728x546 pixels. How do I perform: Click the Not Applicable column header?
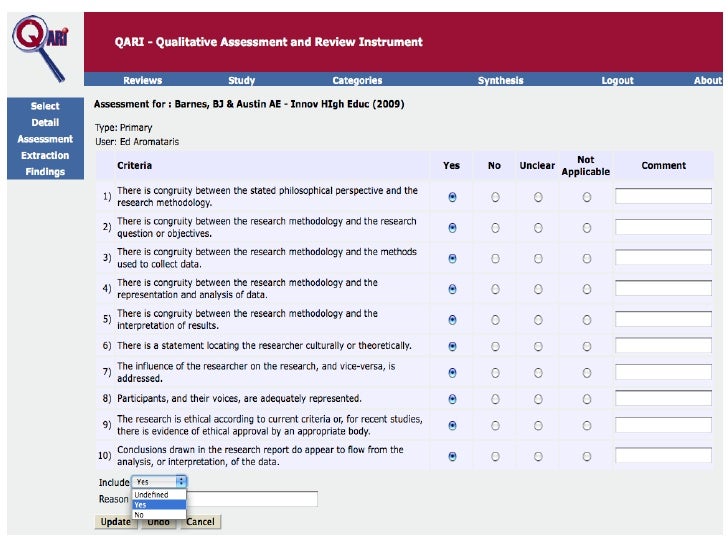585,166
